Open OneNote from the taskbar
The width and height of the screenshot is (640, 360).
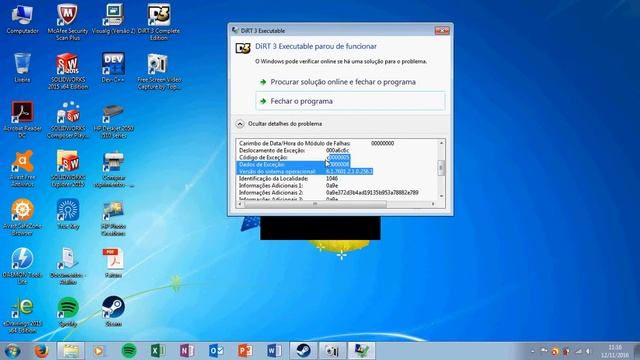pyautogui.click(x=187, y=351)
